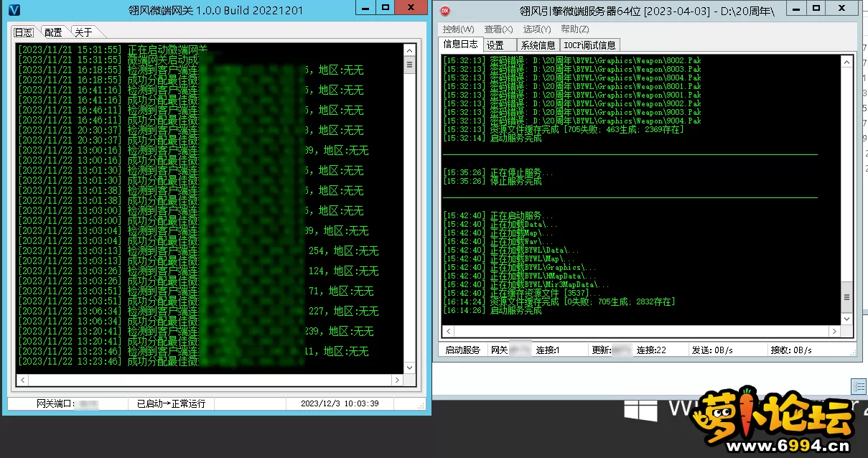Click the 已启动→正常运行 status text

(x=171, y=403)
